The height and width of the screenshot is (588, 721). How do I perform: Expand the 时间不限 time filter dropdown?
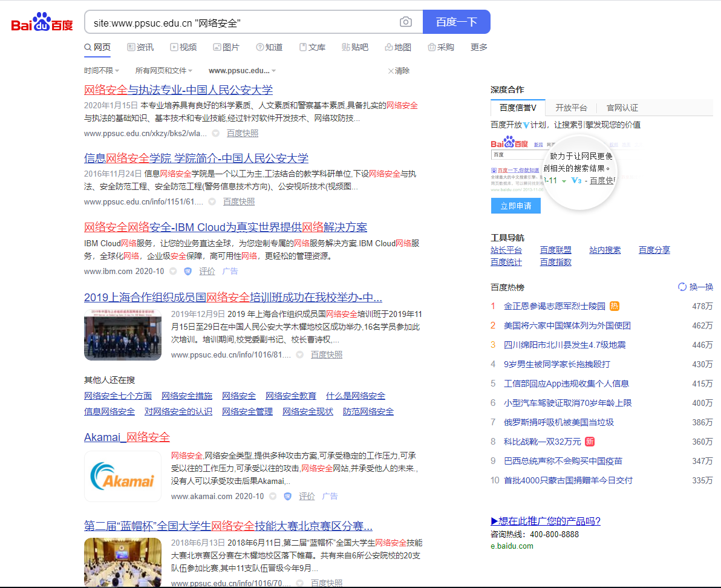[102, 71]
